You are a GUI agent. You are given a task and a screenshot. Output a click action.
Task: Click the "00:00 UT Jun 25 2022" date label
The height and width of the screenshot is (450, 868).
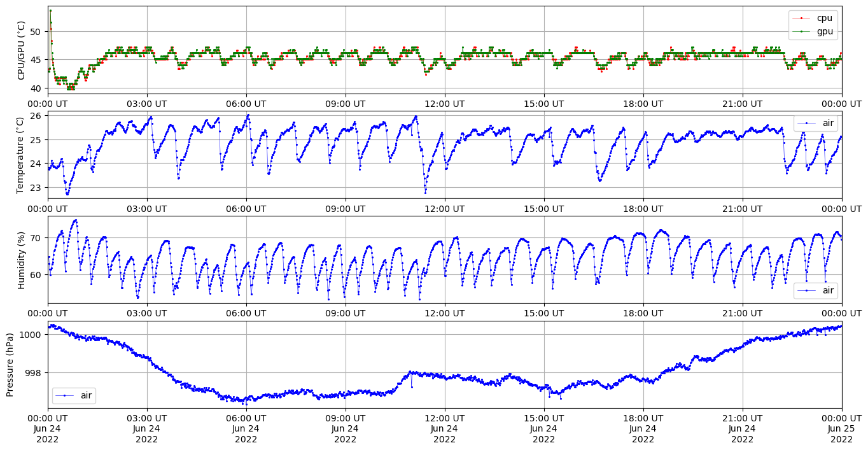(842, 428)
